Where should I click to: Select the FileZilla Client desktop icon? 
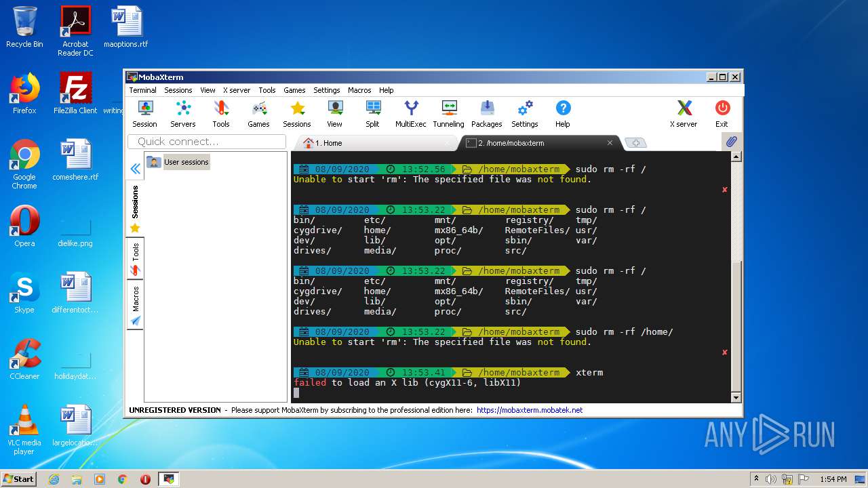tap(75, 94)
